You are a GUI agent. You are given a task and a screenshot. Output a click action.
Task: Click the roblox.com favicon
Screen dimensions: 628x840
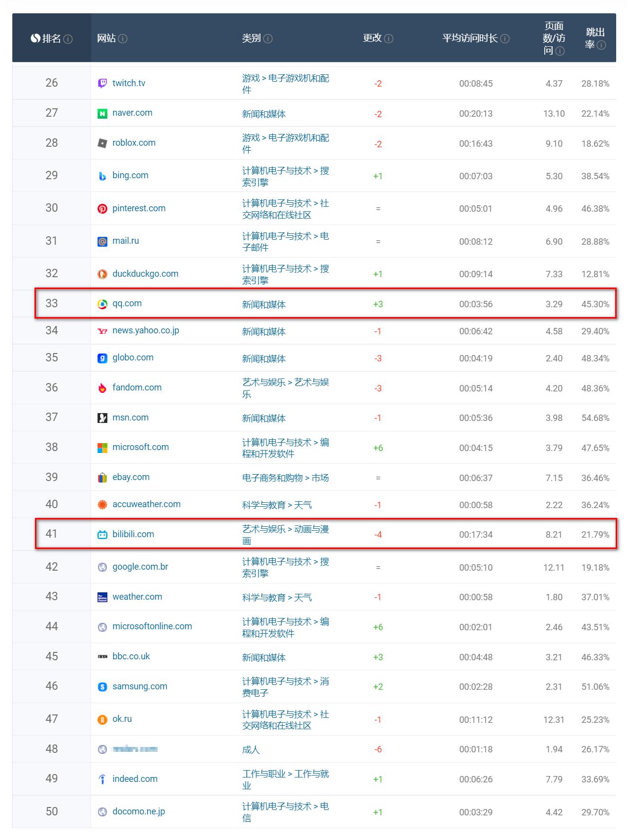[x=102, y=143]
